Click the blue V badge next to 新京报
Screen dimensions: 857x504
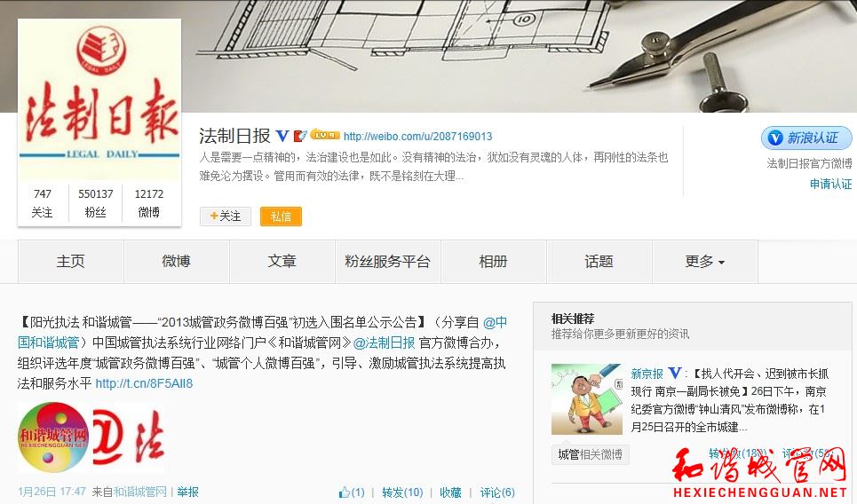675,374
